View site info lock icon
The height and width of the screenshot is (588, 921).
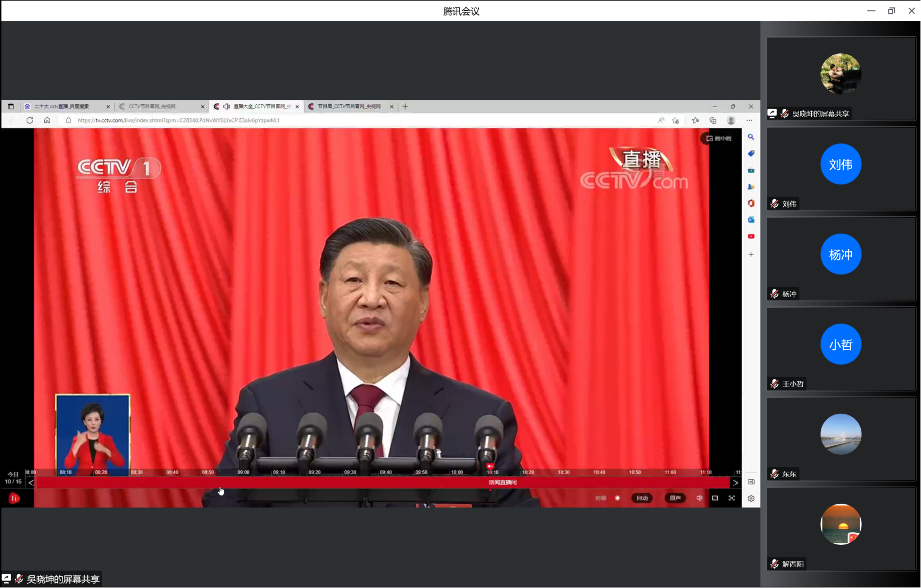[68, 120]
